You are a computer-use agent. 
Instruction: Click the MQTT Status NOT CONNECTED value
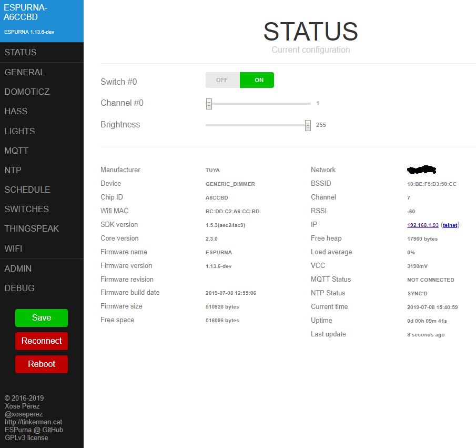pos(431,280)
